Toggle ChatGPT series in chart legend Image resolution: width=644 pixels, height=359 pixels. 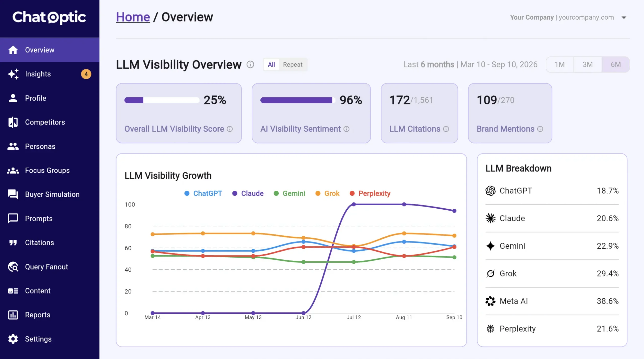click(203, 193)
